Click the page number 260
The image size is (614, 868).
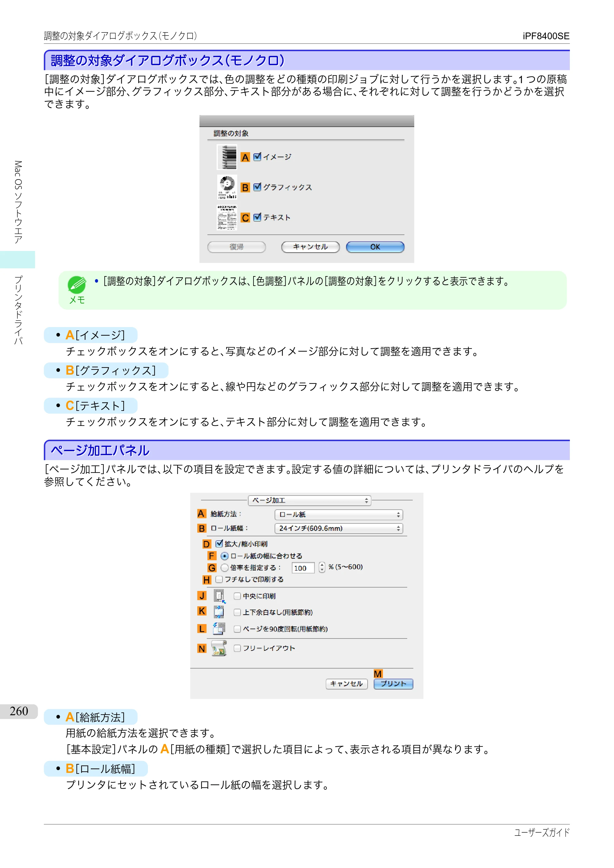pos(19,711)
